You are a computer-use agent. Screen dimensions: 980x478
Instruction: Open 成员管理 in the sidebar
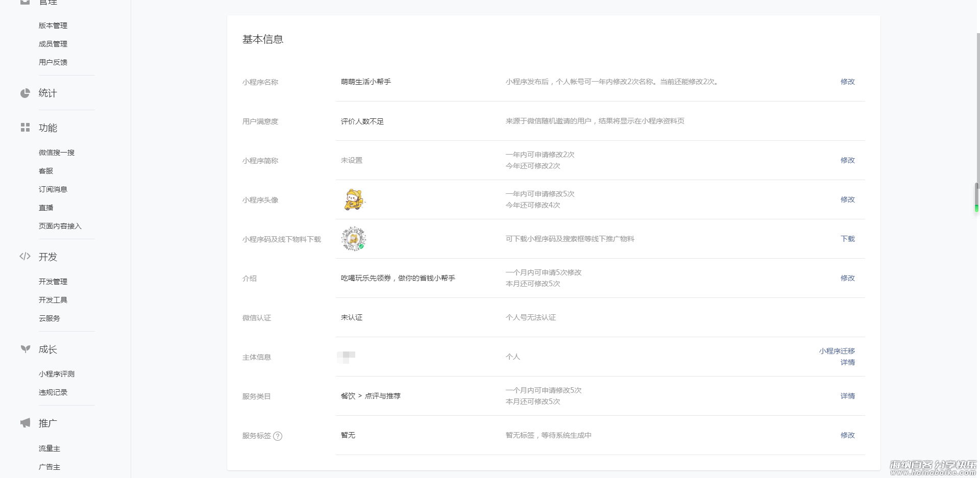(53, 44)
